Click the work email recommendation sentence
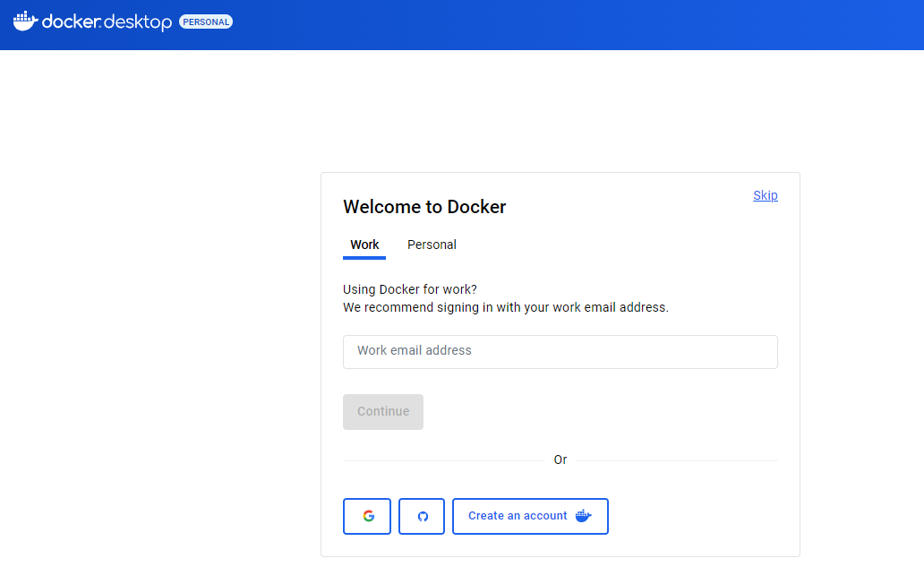 [x=506, y=307]
